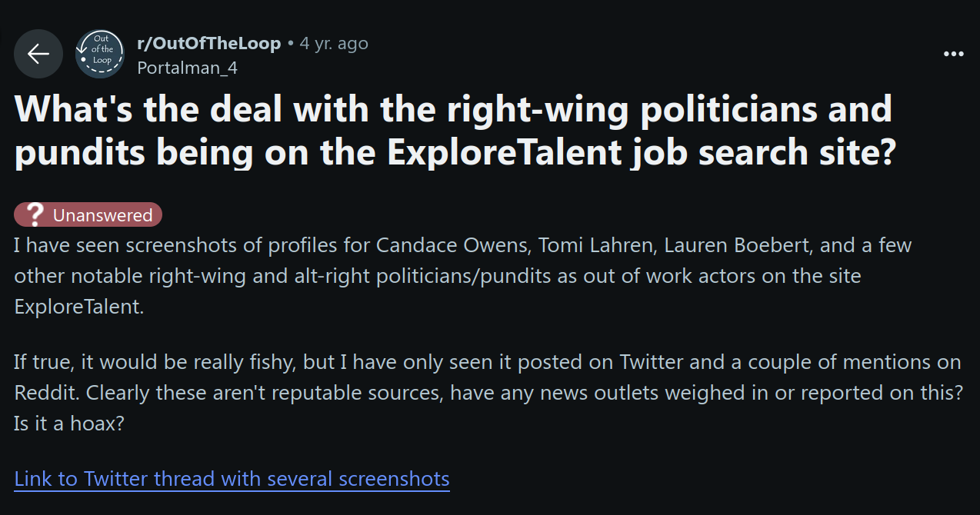The width and height of the screenshot is (980, 515).
Task: Click the question mark icon in the flair
Action: point(34,214)
